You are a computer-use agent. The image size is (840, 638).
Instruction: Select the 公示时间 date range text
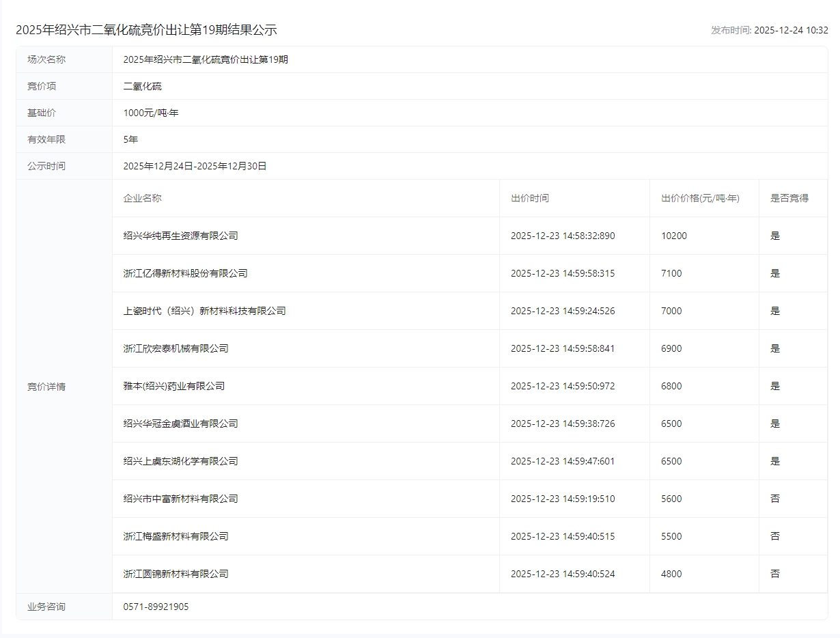[x=195, y=166]
